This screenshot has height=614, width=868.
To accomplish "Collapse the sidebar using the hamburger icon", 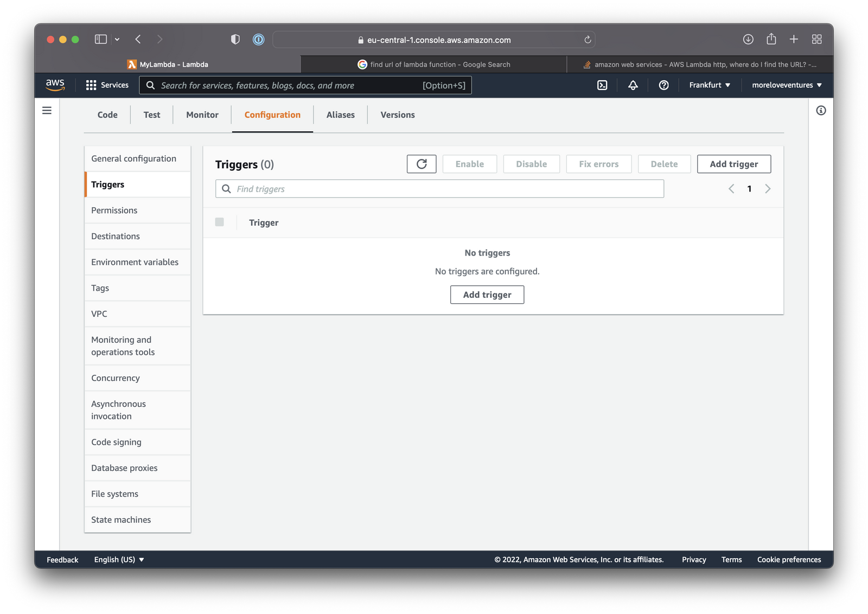I will pyautogui.click(x=47, y=110).
